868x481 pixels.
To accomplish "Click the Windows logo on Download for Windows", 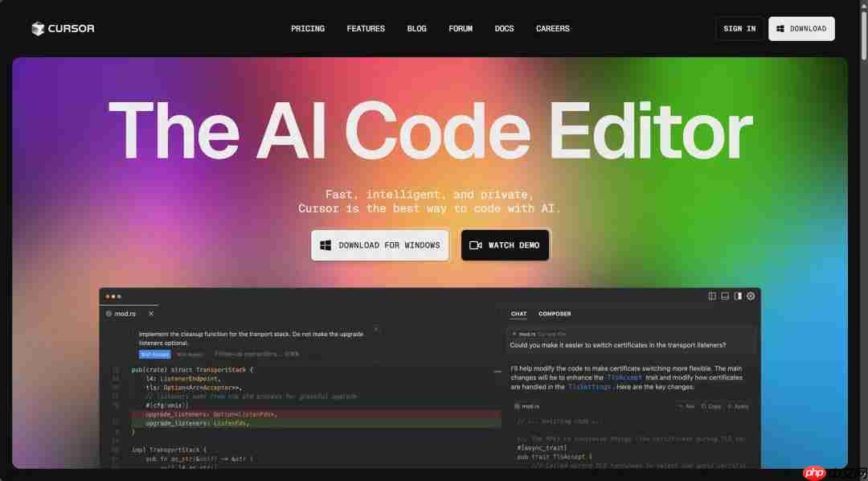I will 326,245.
